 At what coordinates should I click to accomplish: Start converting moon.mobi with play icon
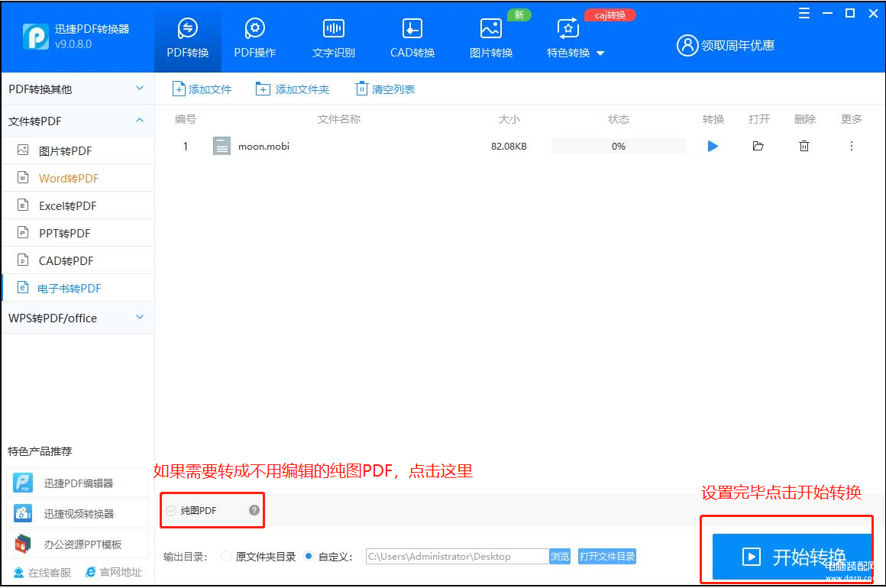coord(713,147)
